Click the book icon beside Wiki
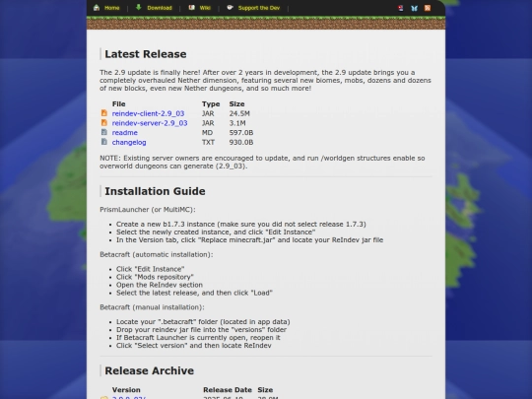532x399 pixels. tap(192, 7)
